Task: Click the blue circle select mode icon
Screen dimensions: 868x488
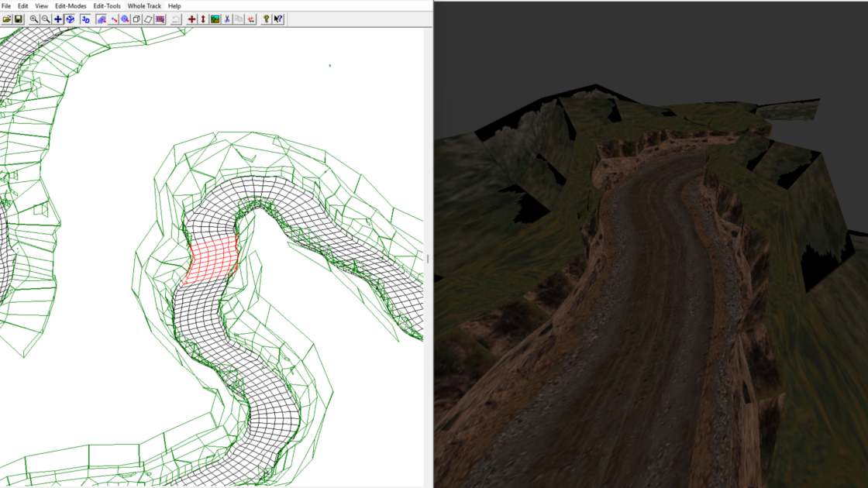Action: 125,19
